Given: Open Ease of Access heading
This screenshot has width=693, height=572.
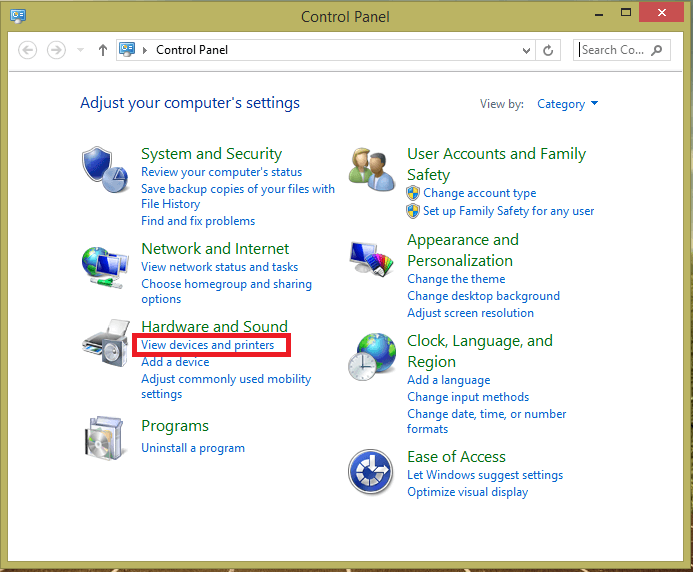Looking at the screenshot, I should [456, 457].
